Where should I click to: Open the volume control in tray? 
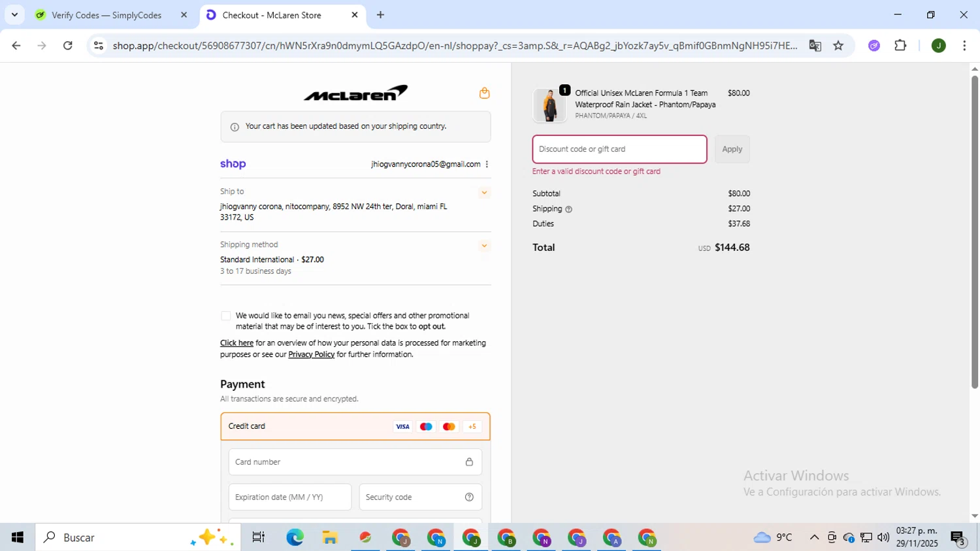click(x=883, y=537)
